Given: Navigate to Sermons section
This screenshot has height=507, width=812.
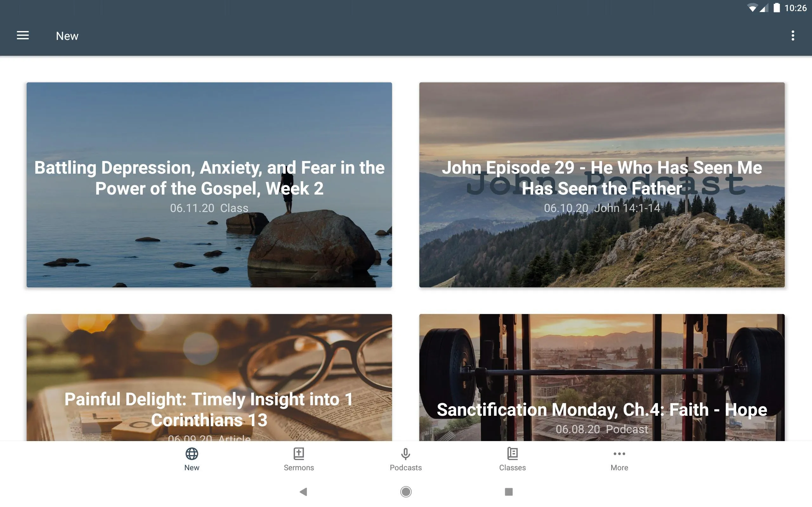Looking at the screenshot, I should click(299, 459).
